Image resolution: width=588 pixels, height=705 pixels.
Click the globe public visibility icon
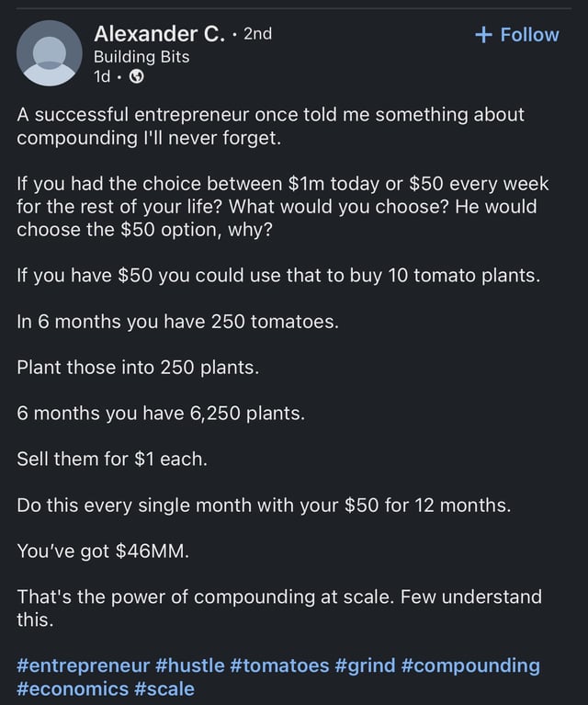click(137, 77)
